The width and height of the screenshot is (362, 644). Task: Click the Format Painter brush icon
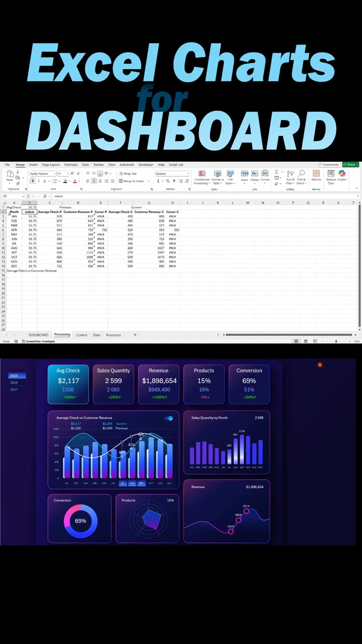(x=18, y=184)
